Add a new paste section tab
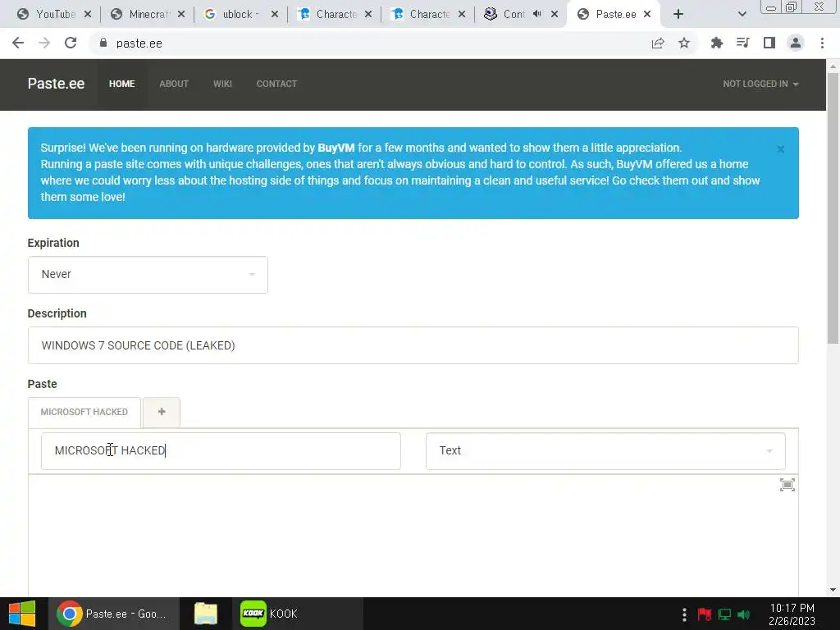Screen dimensions: 840x630 pos(162,412)
